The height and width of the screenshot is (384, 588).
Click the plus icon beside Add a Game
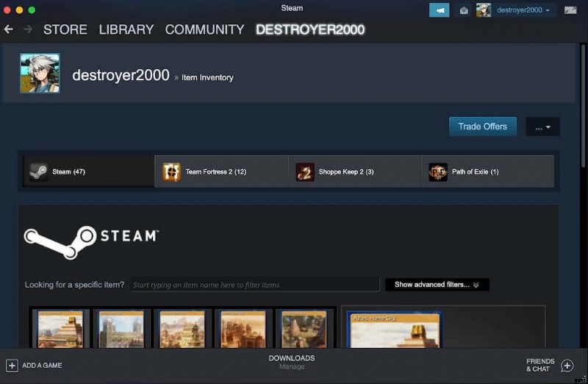coord(12,365)
